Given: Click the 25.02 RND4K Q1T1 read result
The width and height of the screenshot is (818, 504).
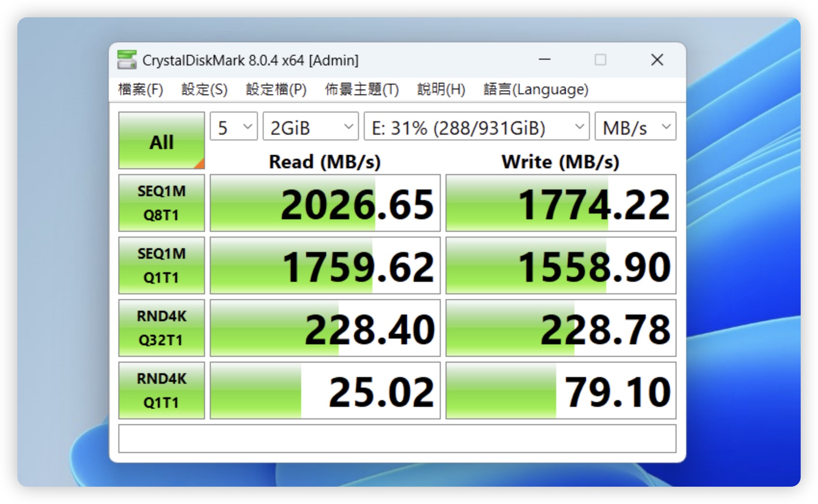Looking at the screenshot, I should point(325,391).
